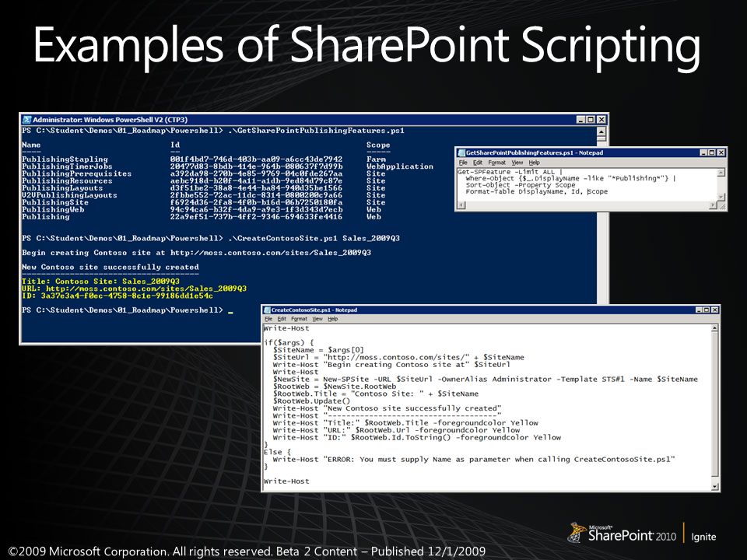Click the $SiteName = $args[0] line
Screen dimensions: 747x560
click(x=318, y=350)
